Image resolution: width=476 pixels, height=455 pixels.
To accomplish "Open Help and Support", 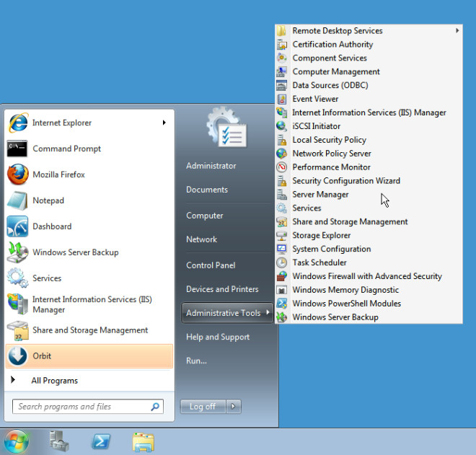I will [x=218, y=337].
